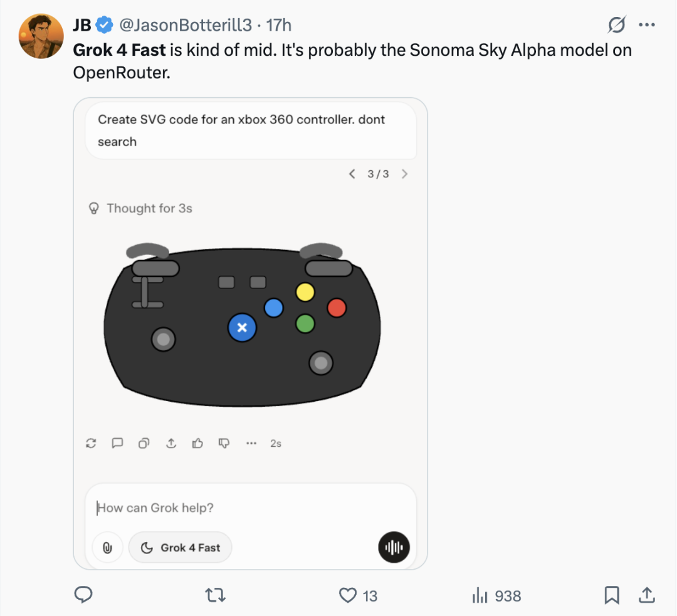Click the reply comment icon under the tweet

click(83, 595)
